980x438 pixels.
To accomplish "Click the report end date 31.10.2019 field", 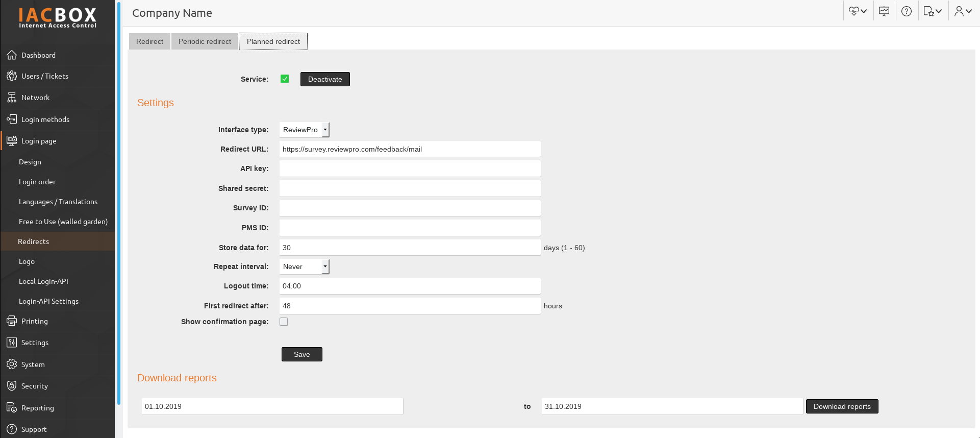I will coord(672,406).
